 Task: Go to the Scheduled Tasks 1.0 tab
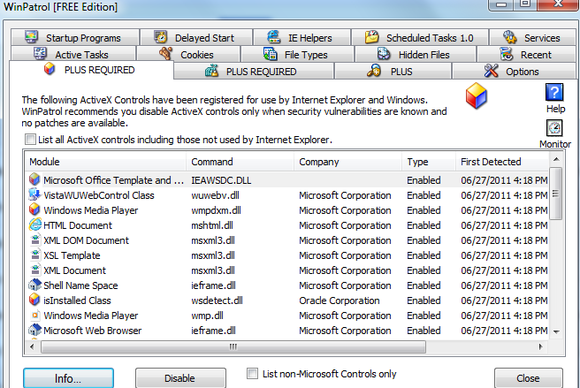pos(420,37)
